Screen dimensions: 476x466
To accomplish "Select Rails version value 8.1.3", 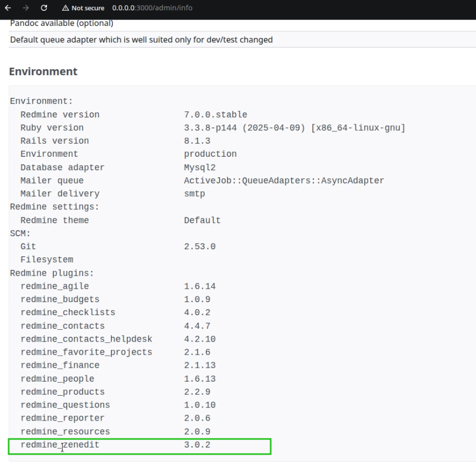I will coord(197,141).
